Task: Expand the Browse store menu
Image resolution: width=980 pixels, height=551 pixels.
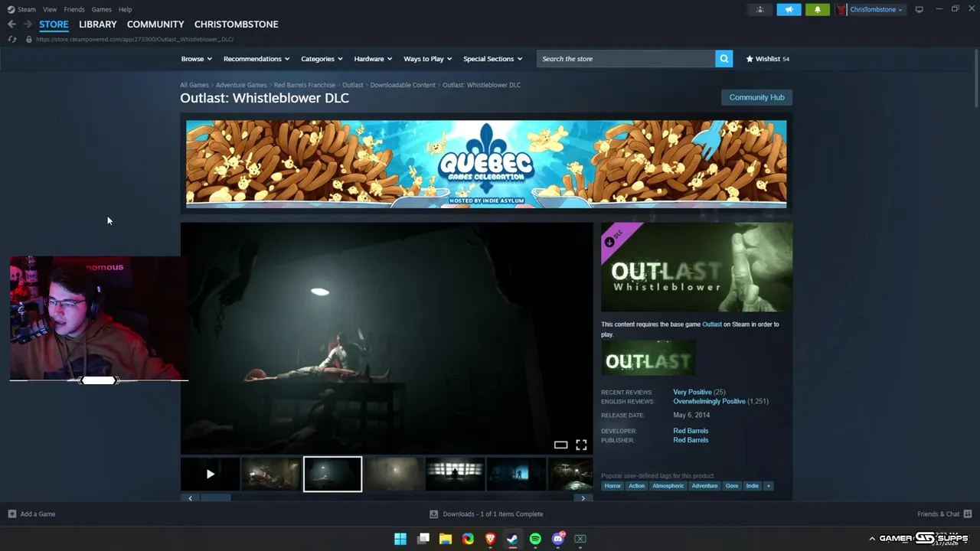Action: [197, 59]
